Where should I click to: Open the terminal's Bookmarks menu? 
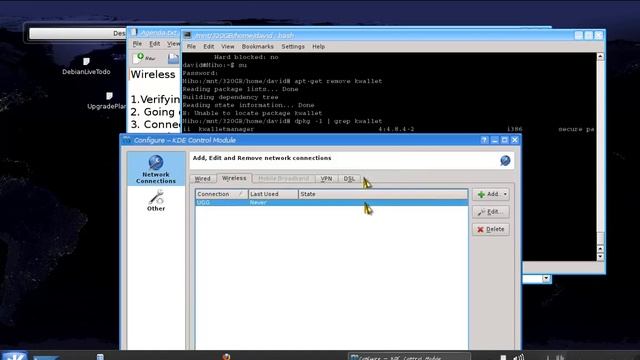(258, 47)
